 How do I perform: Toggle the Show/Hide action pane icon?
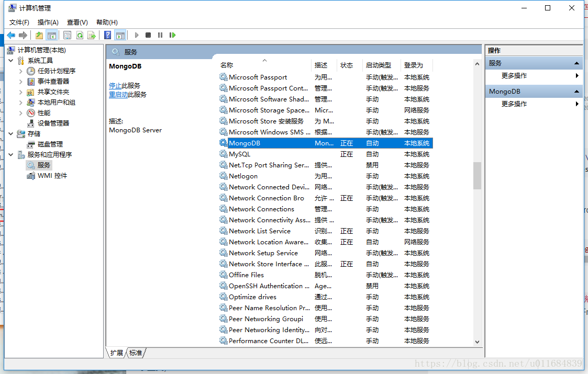(x=120, y=35)
